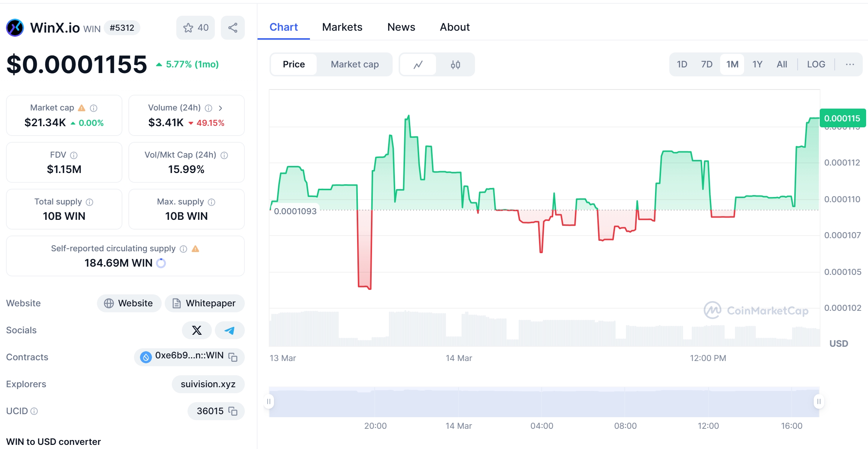Viewport: 868px width, 449px height.
Task: Open the Whitepaper link
Action: click(x=205, y=303)
